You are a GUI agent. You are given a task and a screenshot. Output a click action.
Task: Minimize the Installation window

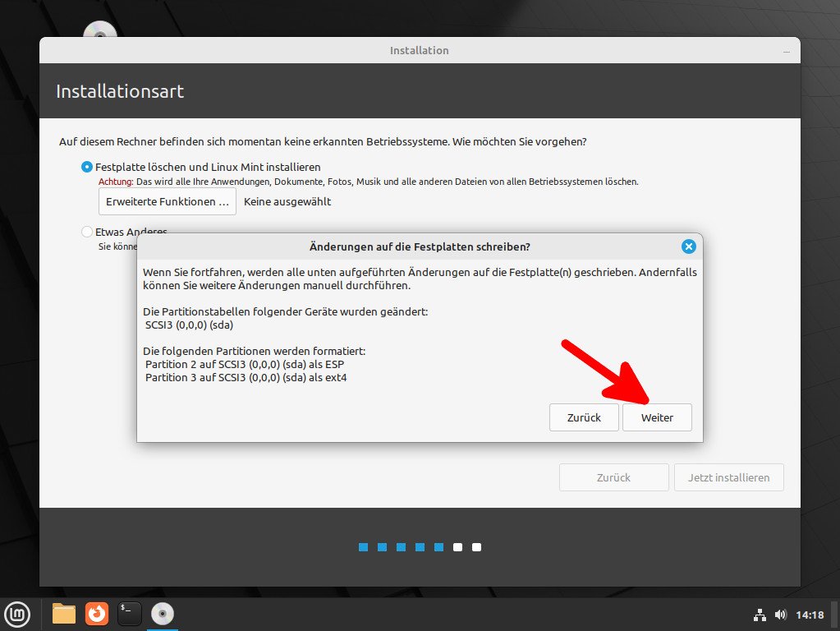pos(788,50)
